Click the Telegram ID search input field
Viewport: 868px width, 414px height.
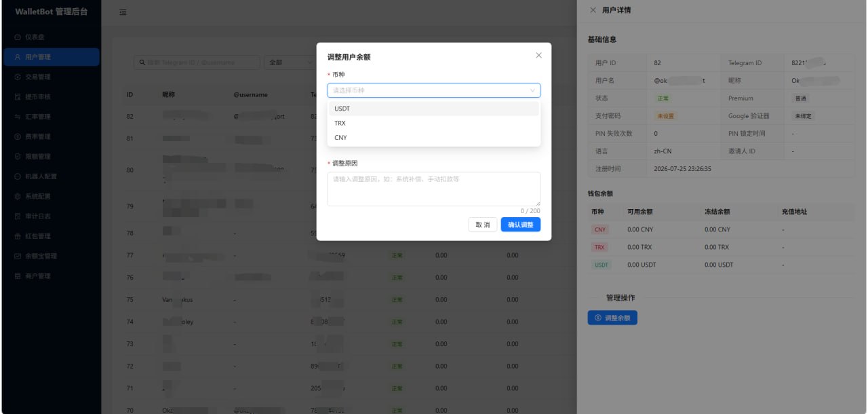[x=197, y=62]
